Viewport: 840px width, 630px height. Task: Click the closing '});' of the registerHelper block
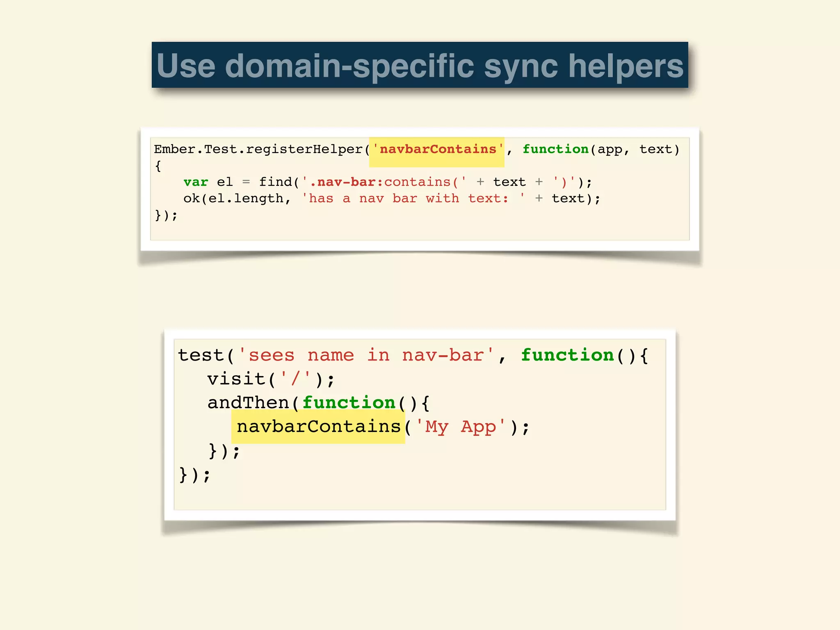[166, 215]
